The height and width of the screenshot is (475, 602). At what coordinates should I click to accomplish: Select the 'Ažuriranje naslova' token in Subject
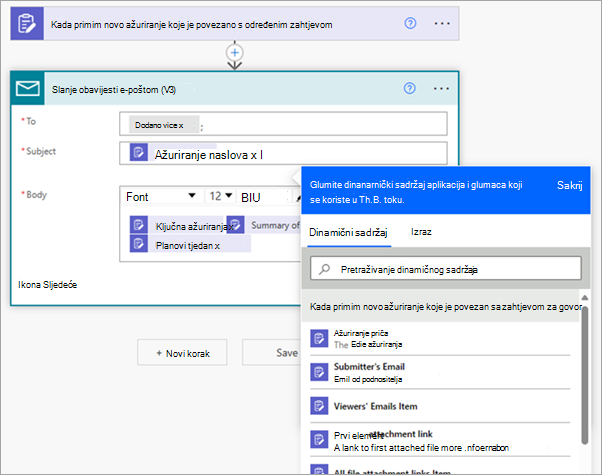[196, 155]
